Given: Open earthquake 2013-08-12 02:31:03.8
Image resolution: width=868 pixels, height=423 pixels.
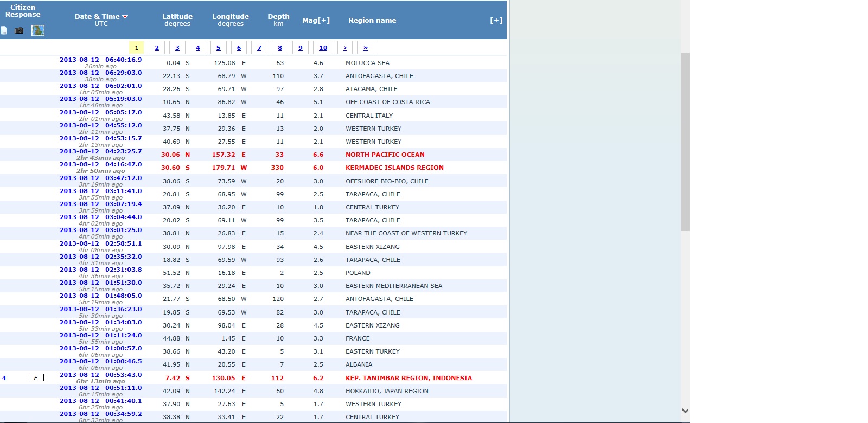Looking at the screenshot, I should (100, 270).
